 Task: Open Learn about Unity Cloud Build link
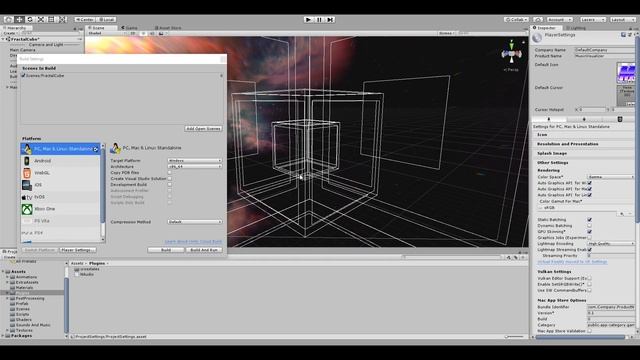click(x=193, y=242)
